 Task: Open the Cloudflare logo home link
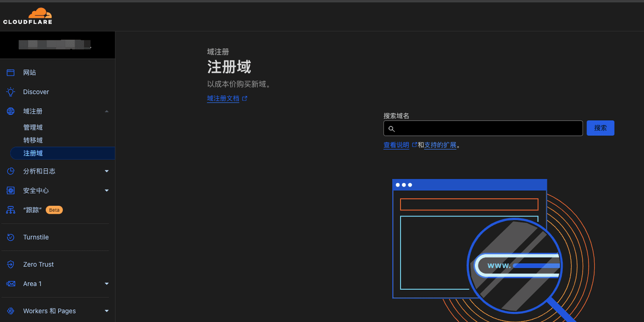tap(28, 16)
